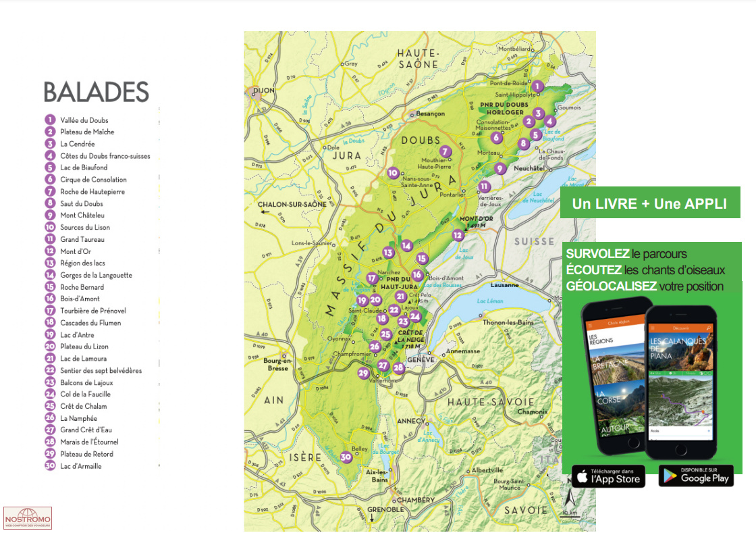Select 'Mont Châteleu' in the list

coord(82,215)
